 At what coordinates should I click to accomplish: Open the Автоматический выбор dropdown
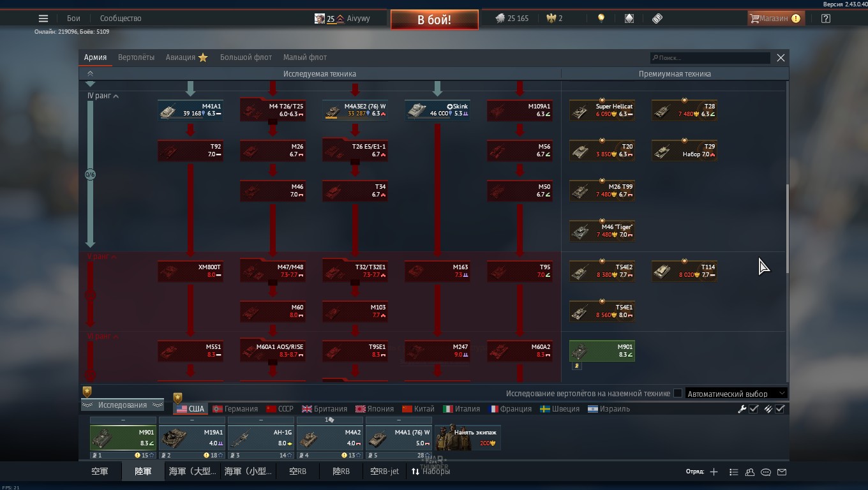tap(736, 394)
